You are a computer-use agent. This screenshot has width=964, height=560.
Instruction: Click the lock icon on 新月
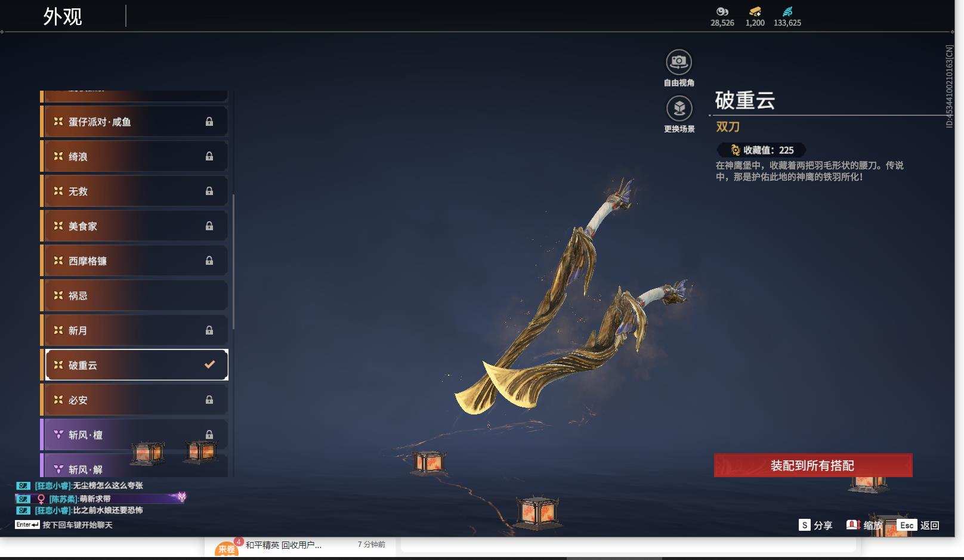[209, 330]
